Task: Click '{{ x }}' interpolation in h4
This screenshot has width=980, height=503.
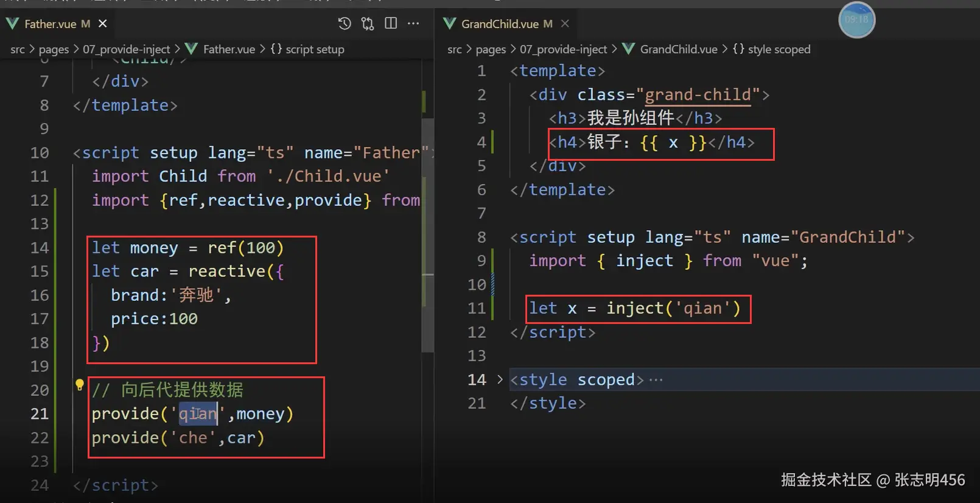Action: 673,142
